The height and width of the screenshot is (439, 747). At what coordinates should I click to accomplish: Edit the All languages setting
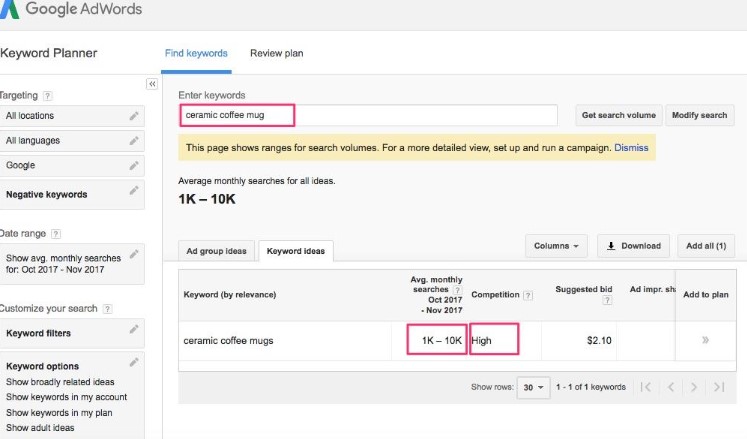134,141
